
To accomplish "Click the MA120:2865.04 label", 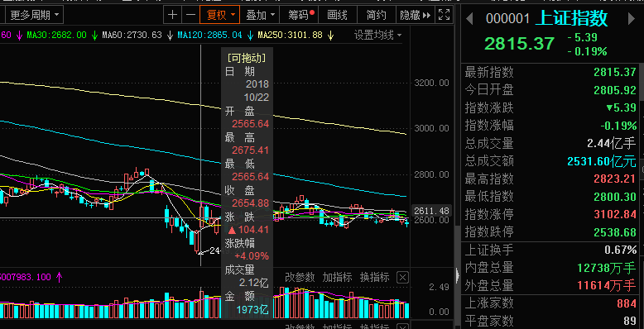I will click(210, 36).
